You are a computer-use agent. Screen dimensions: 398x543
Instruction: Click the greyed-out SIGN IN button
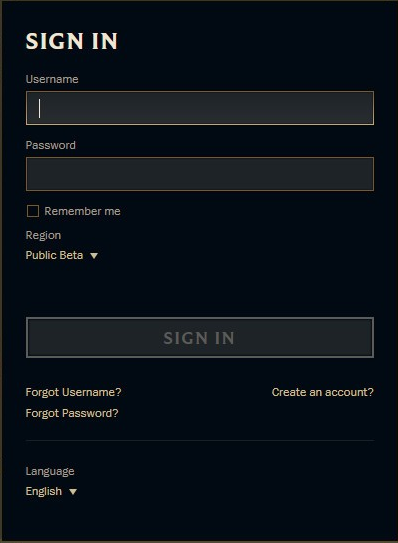coord(200,338)
